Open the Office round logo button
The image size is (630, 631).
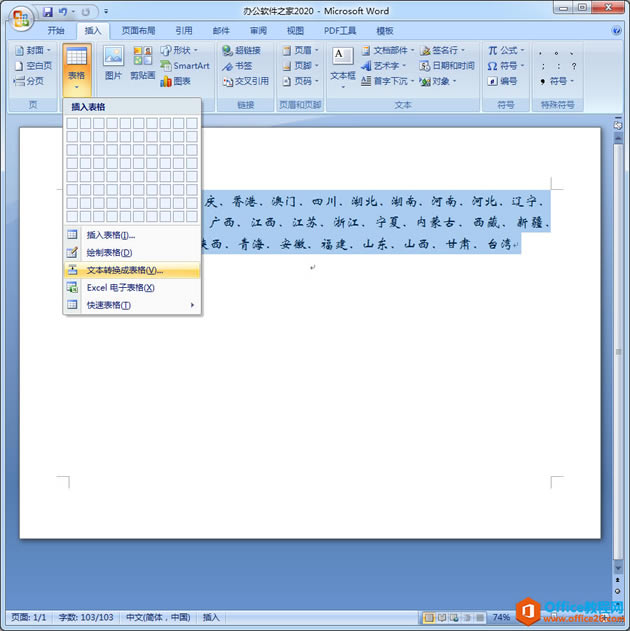[21, 19]
